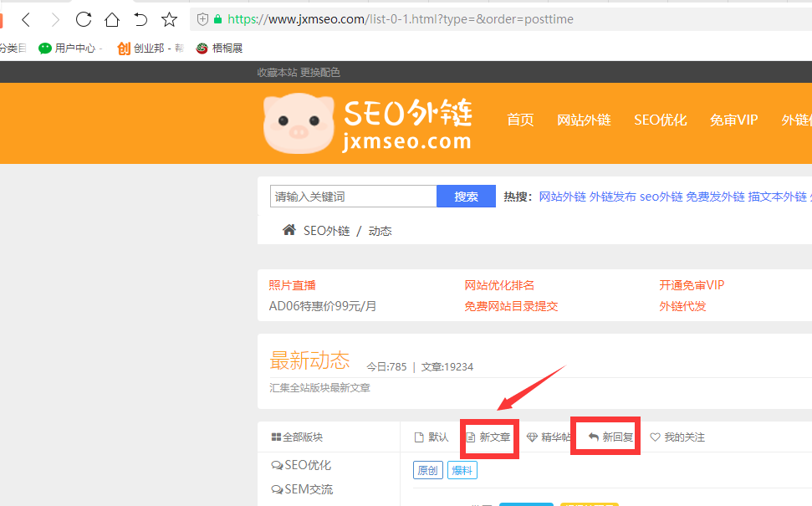Open the 免审VIP navigation item
Screen dimensions: 812x506
click(733, 120)
